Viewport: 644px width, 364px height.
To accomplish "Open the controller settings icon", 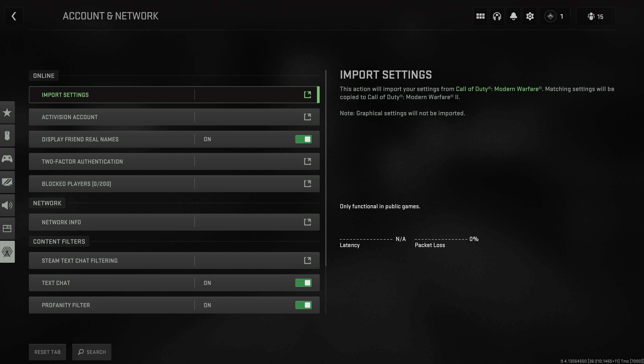I will tap(7, 159).
